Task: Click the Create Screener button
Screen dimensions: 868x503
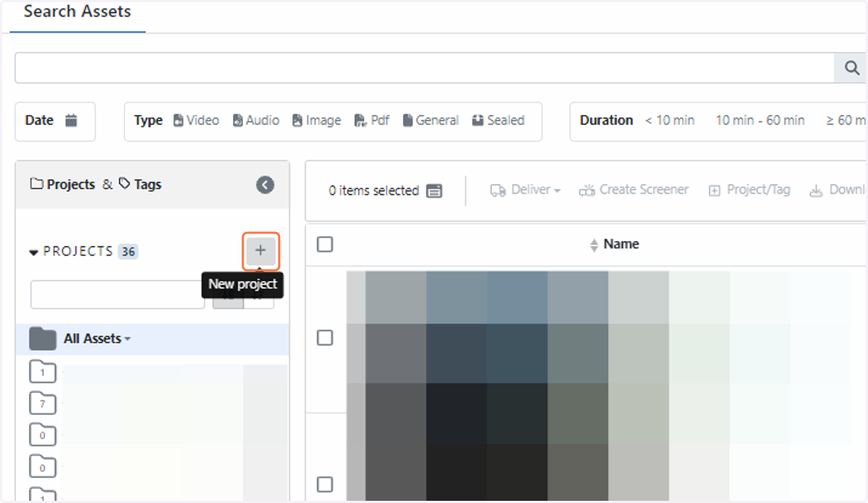Action: click(634, 190)
